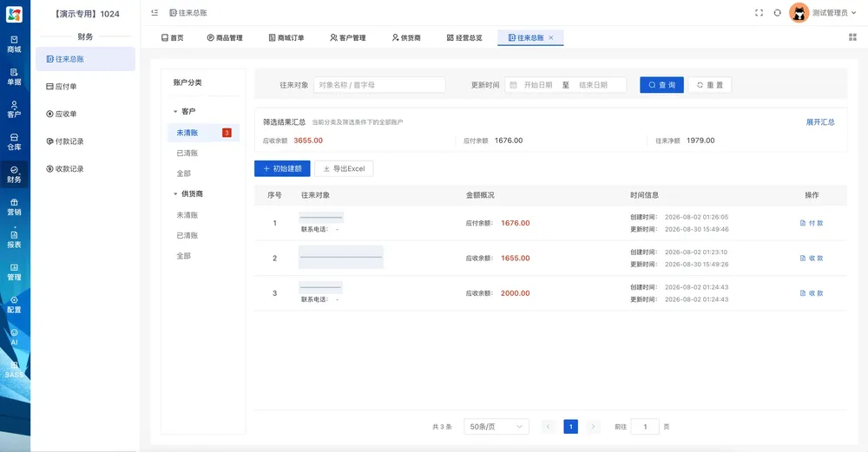This screenshot has height=452, width=868.
Task: Click the 应付余额 1676.00 row amount
Action: tap(516, 223)
